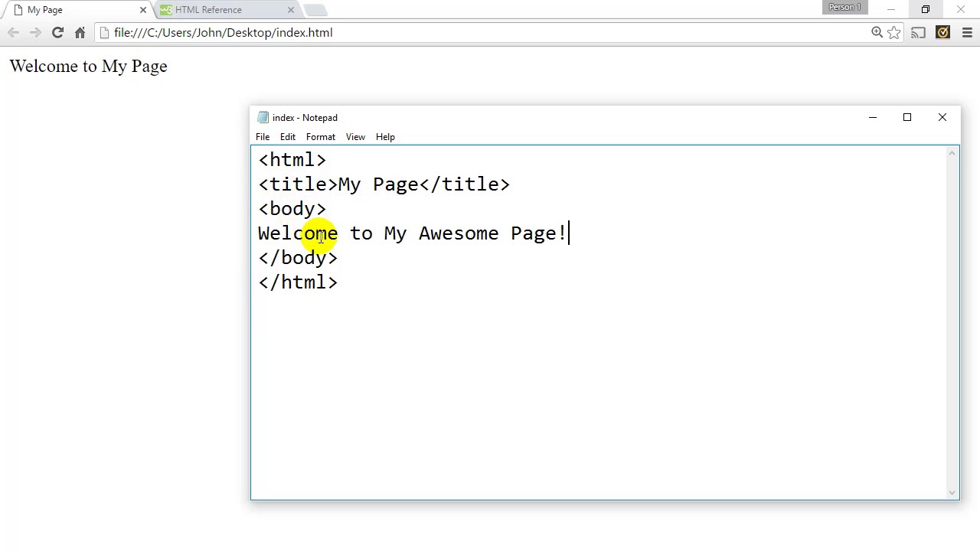Maximize the Notepad window

[x=907, y=118]
